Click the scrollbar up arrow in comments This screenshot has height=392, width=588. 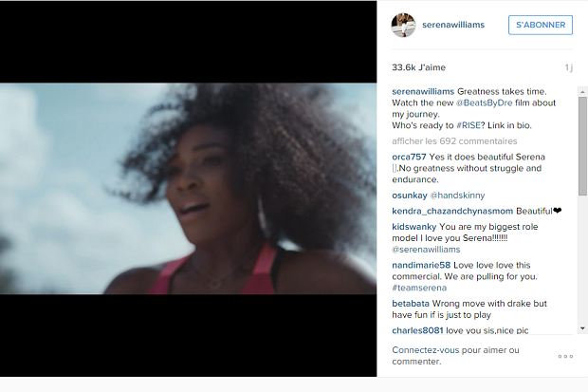click(582, 92)
